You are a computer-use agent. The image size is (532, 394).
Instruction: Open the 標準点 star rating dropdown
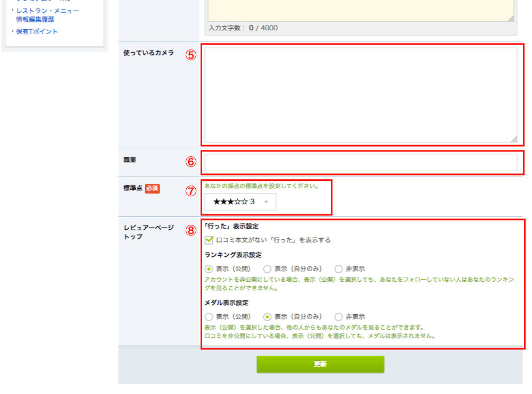click(240, 202)
